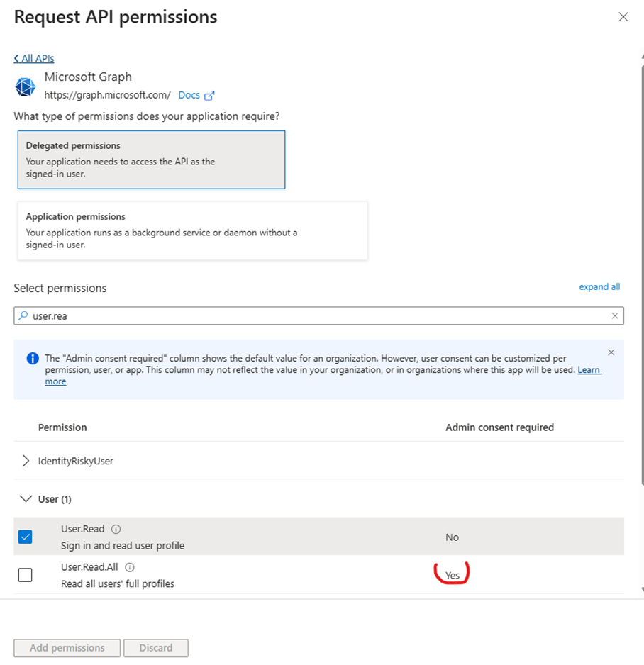644x665 pixels.
Task: Click the Microsoft Graph logo icon
Action: click(x=25, y=86)
